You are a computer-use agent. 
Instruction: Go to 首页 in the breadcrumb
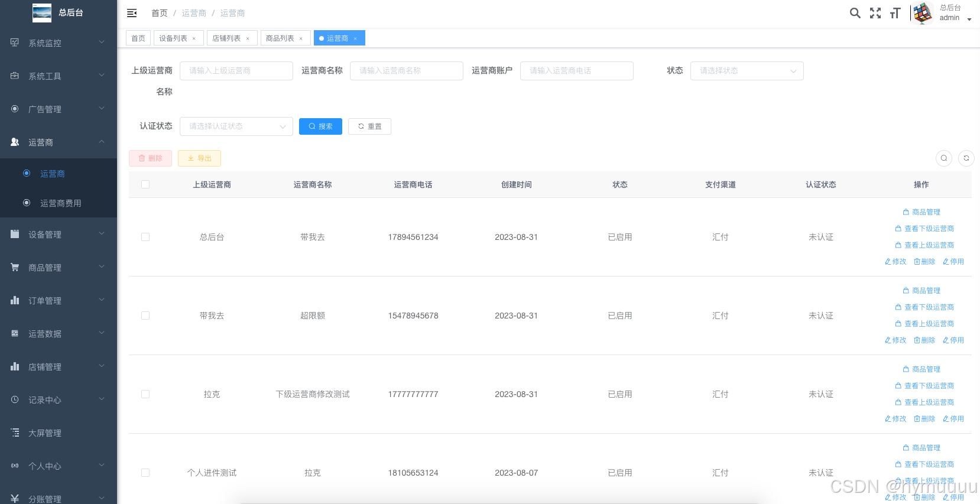[160, 13]
